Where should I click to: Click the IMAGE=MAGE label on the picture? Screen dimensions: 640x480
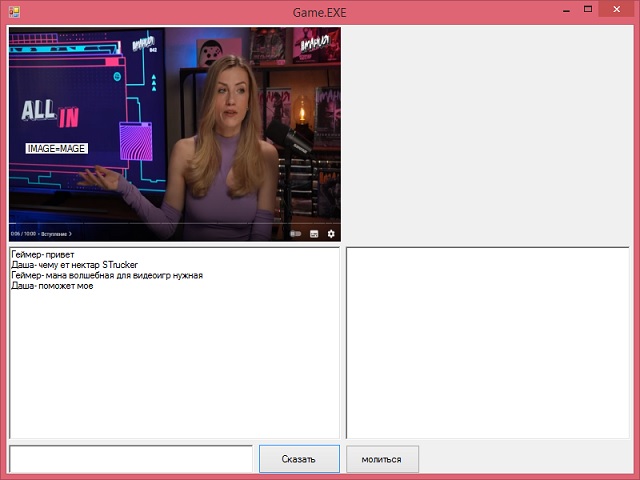56,148
